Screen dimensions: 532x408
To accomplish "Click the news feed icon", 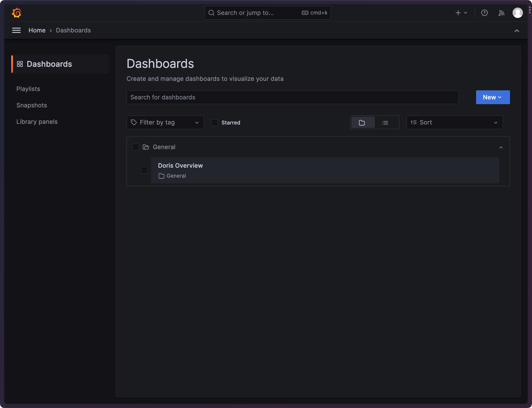I will coord(501,13).
